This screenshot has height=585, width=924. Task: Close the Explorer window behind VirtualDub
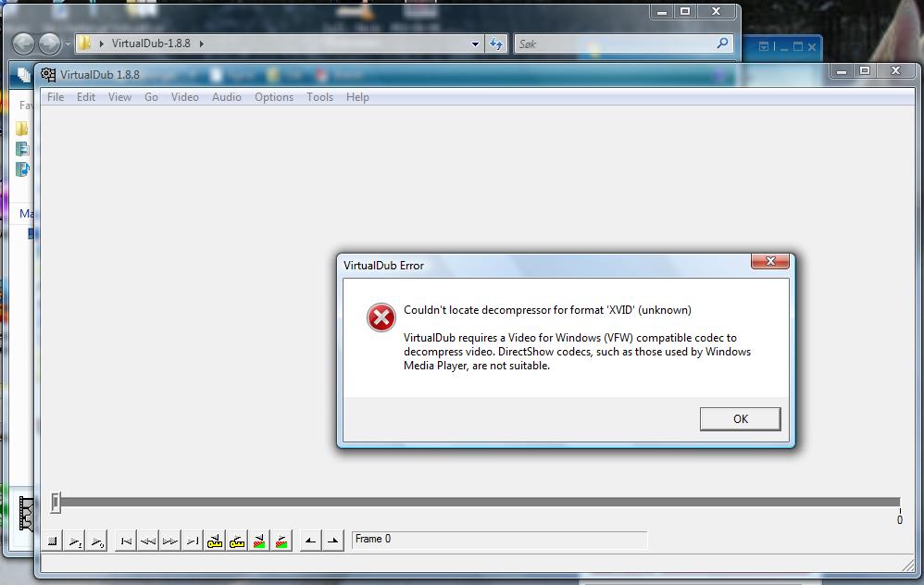tap(717, 11)
